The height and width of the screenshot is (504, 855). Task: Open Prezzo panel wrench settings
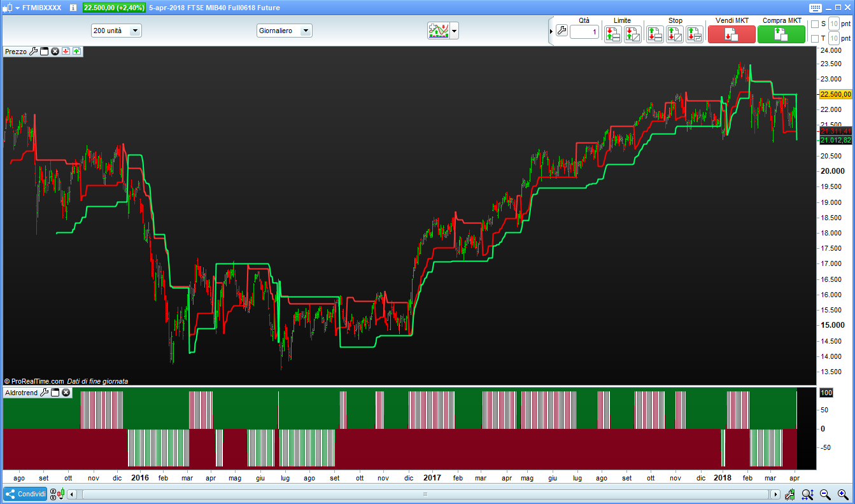coord(34,51)
